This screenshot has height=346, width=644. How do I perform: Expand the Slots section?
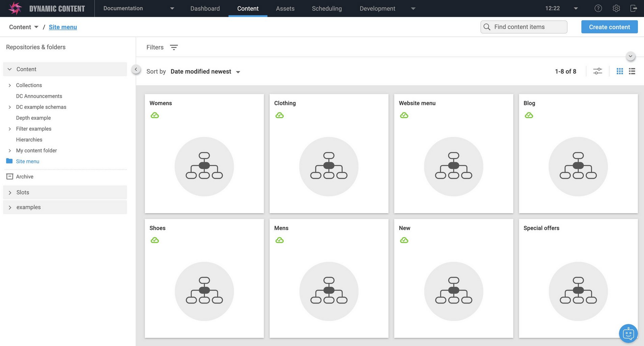tap(10, 192)
